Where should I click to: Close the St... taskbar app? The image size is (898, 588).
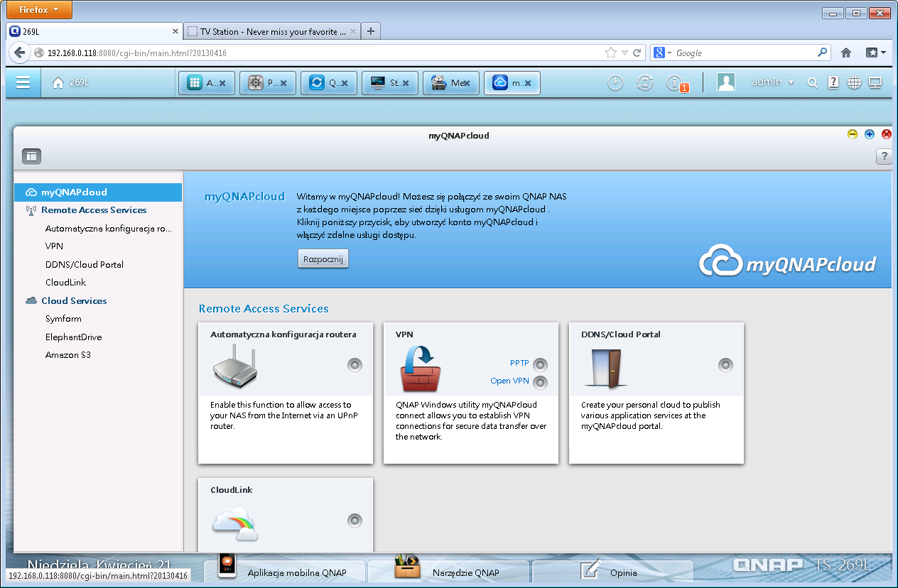pyautogui.click(x=406, y=83)
